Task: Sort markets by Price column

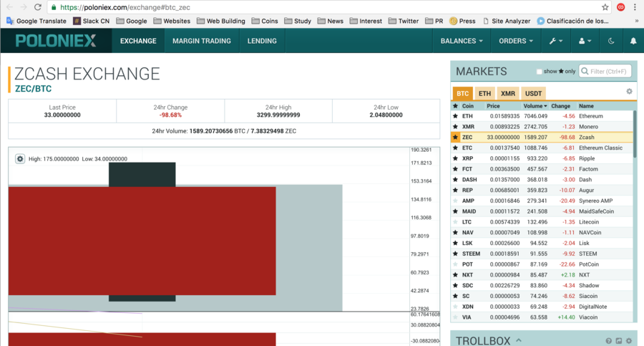Action: [493, 106]
